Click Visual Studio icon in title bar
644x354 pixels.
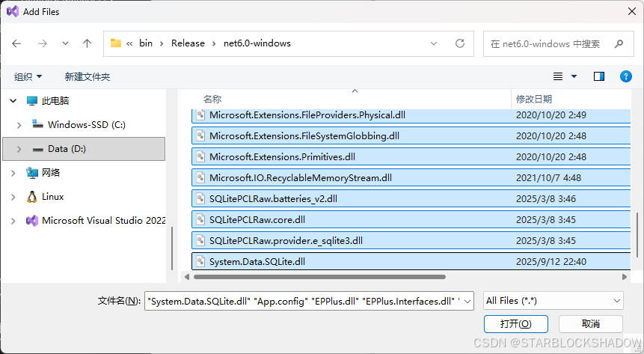pos(13,11)
